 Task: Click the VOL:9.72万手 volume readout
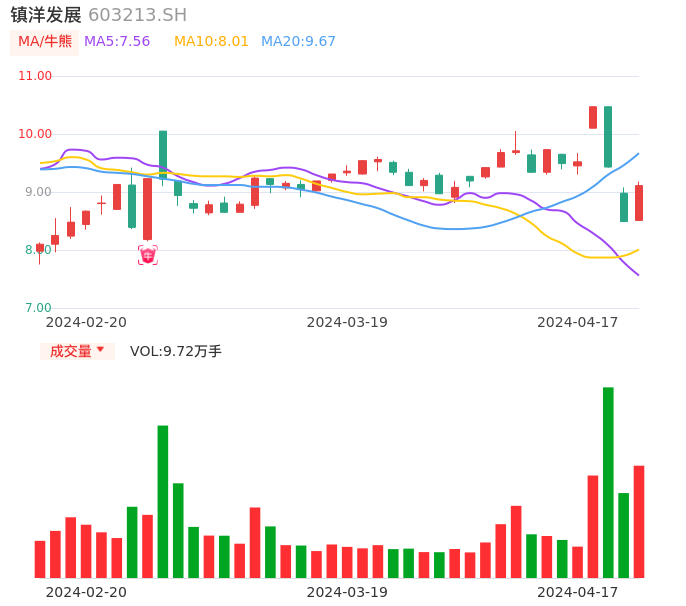pos(175,351)
